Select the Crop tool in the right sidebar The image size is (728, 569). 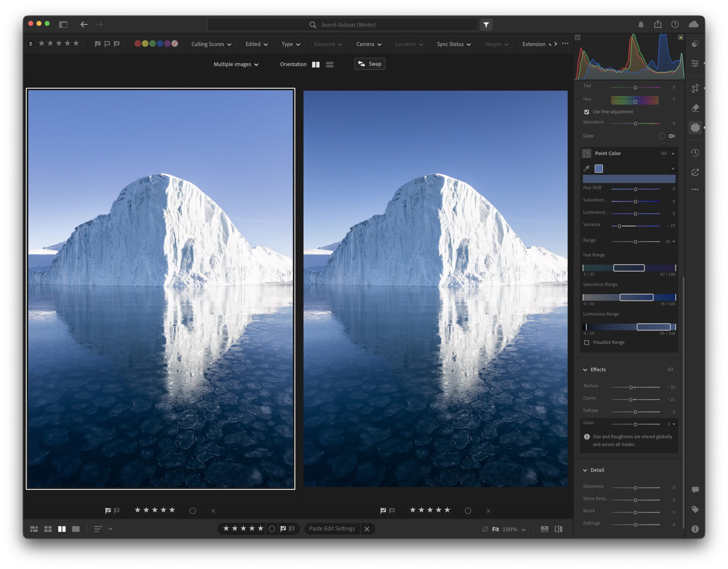[696, 88]
